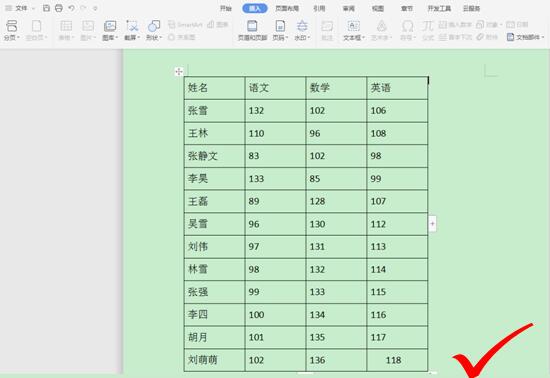
Task: Click the 数学 header cell
Action: click(x=336, y=88)
